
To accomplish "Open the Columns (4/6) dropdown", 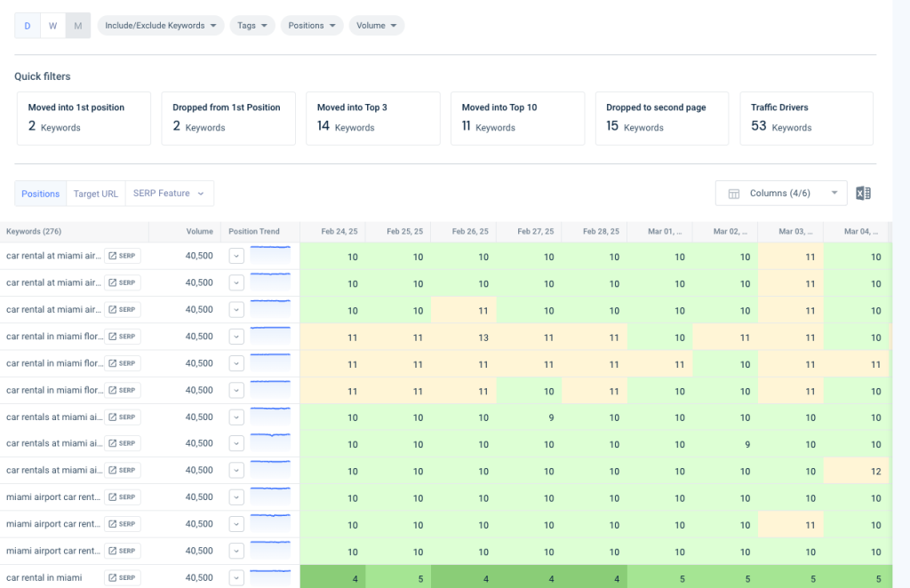I will (x=780, y=193).
